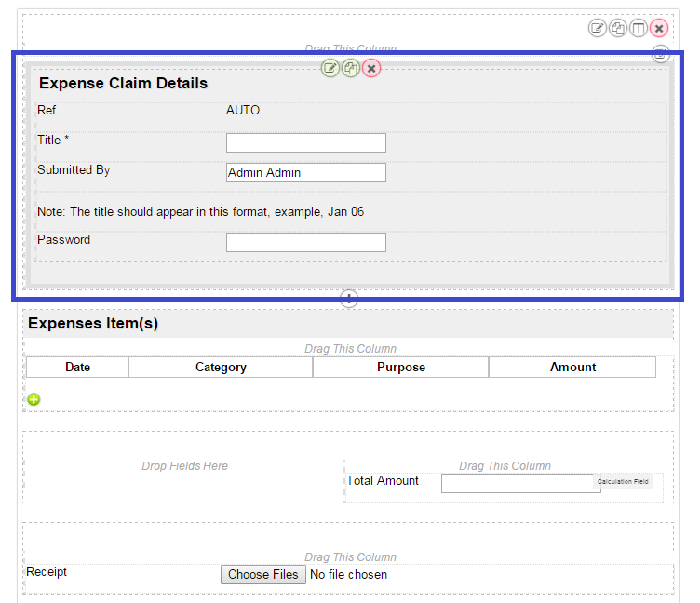
Task: Click the green copy section icon
Action: coord(351,68)
